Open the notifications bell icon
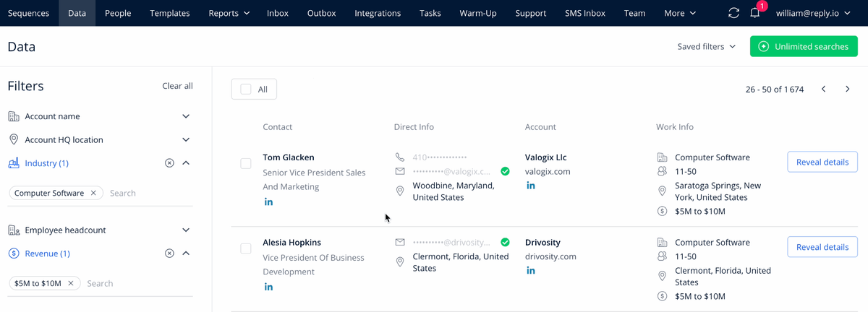The image size is (868, 312). (x=755, y=13)
